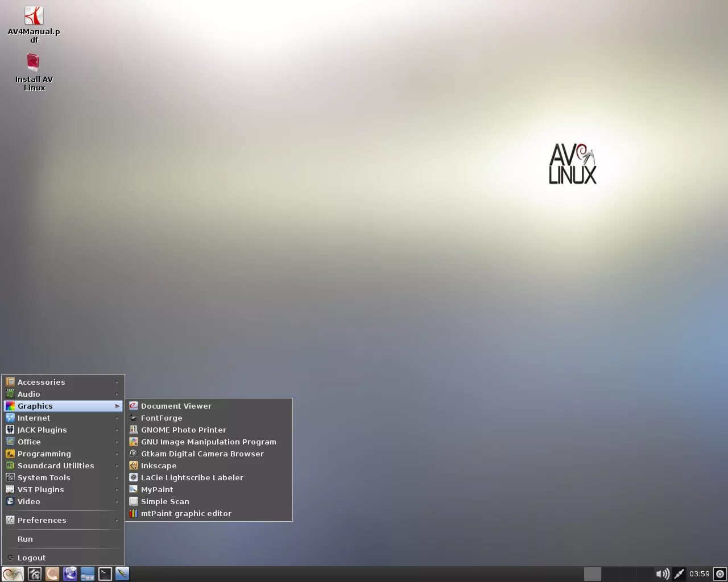Open Simple Scan application

click(209, 501)
